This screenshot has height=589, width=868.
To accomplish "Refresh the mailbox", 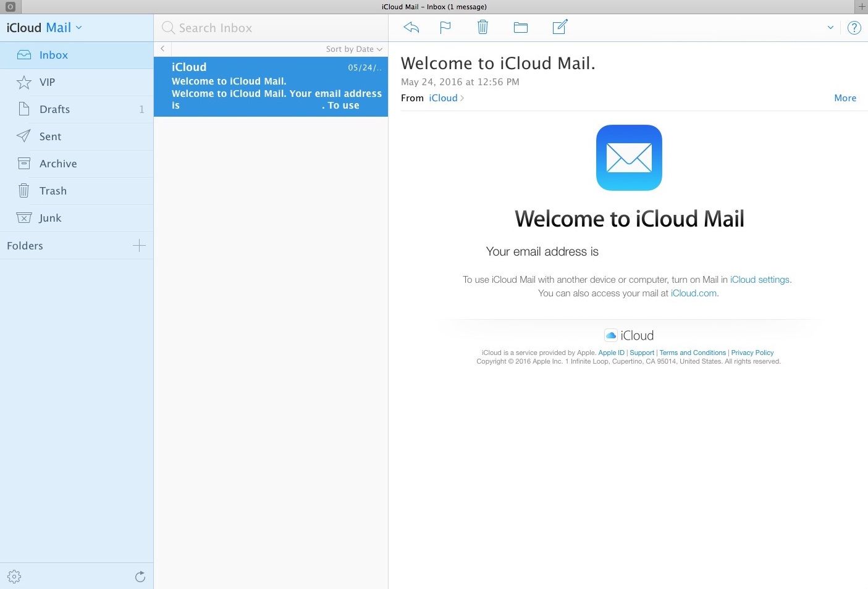I will click(x=140, y=576).
